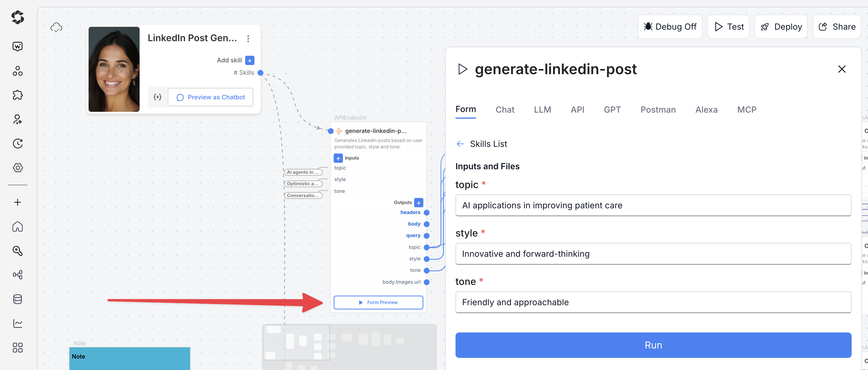
Task: Click the variables curly braces icon
Action: point(157,97)
